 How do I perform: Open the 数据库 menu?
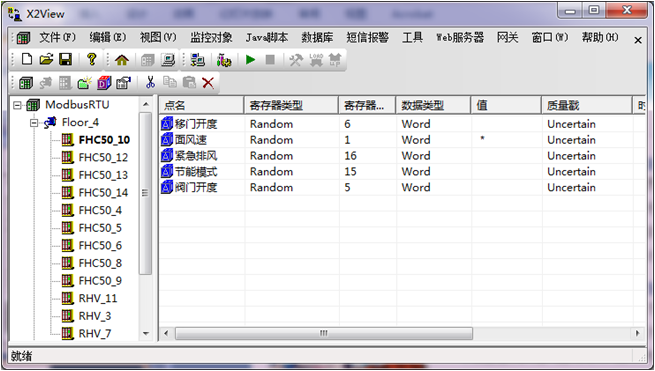[x=317, y=38]
